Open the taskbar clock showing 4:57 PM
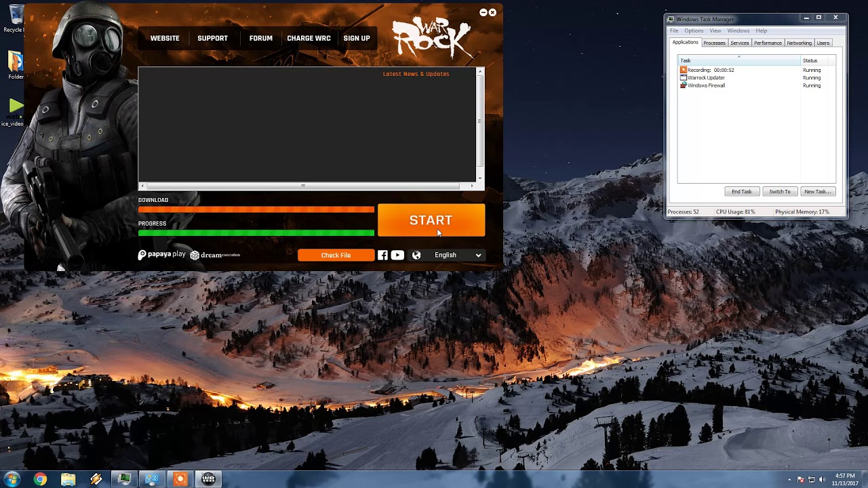868x488 pixels. [844, 479]
